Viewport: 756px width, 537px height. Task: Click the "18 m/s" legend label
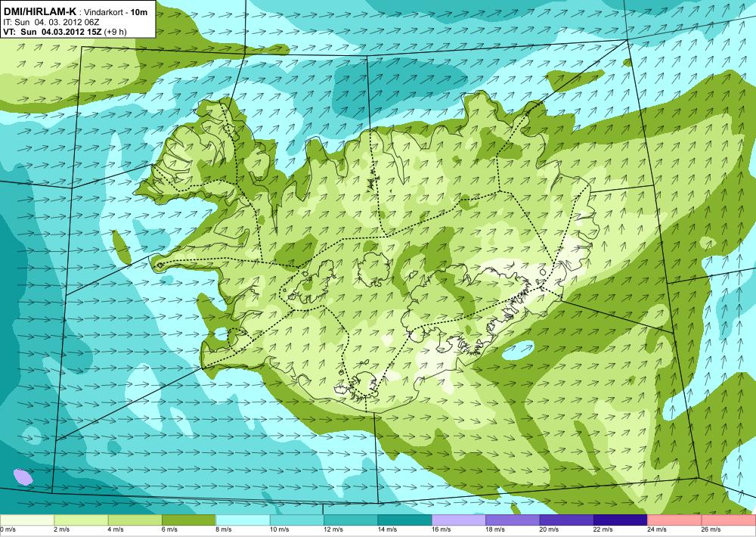[x=496, y=529]
